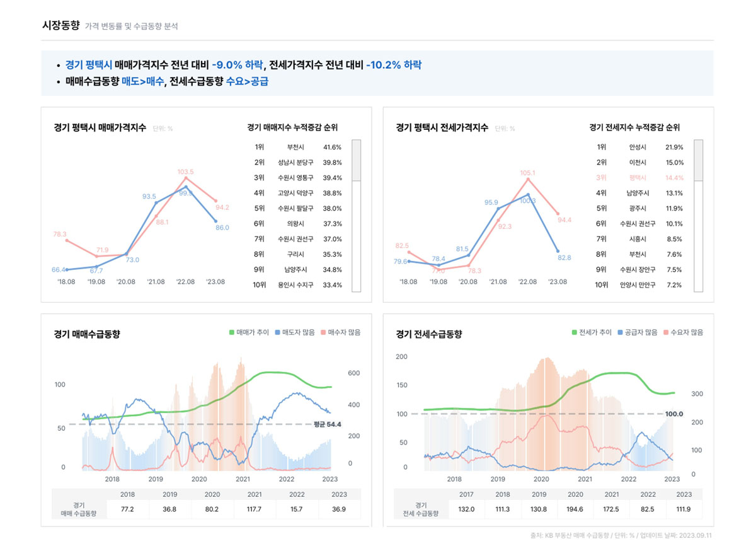Click the 시장동향 section heading
The image size is (756, 541).
pyautogui.click(x=60, y=25)
